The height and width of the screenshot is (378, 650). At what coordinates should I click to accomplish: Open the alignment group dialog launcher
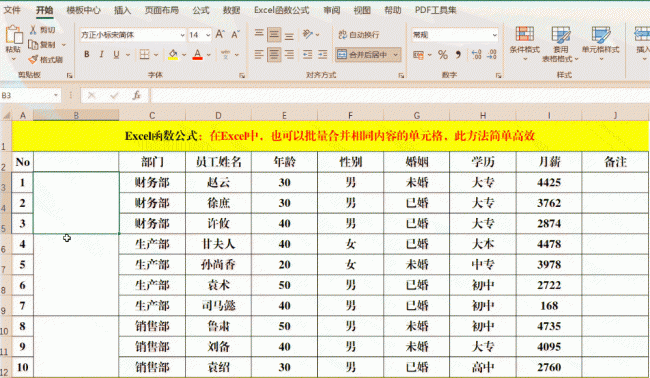tap(401, 76)
